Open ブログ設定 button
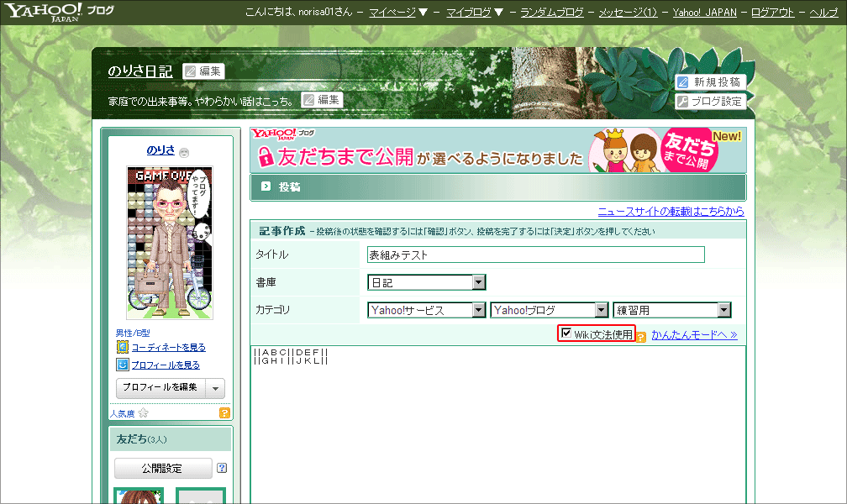This screenshot has width=847, height=504. click(x=710, y=102)
